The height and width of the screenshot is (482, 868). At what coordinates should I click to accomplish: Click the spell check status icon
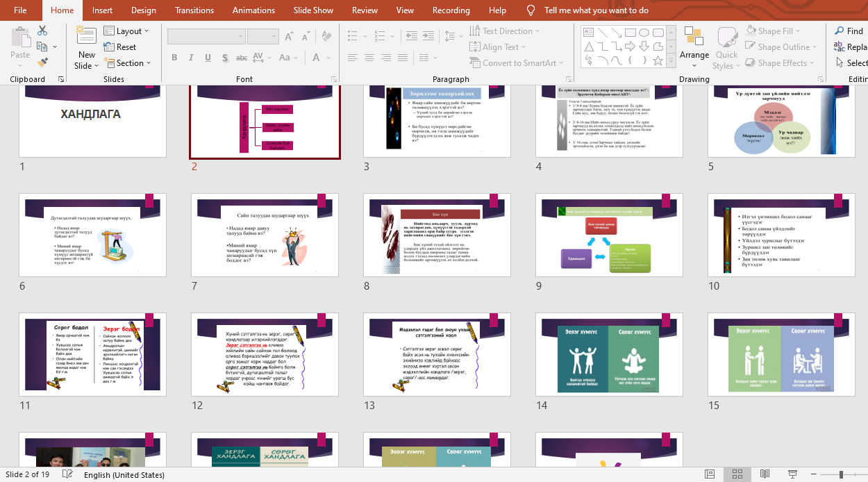[67, 474]
